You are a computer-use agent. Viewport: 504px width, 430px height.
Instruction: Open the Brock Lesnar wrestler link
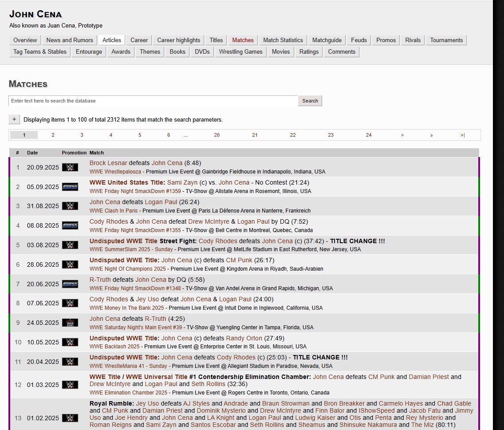click(x=108, y=163)
